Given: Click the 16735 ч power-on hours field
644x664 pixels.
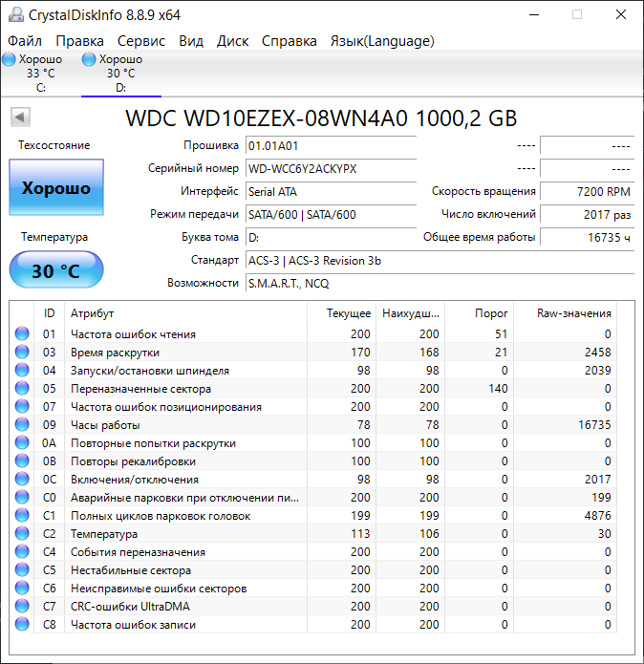Looking at the screenshot, I should [x=588, y=238].
